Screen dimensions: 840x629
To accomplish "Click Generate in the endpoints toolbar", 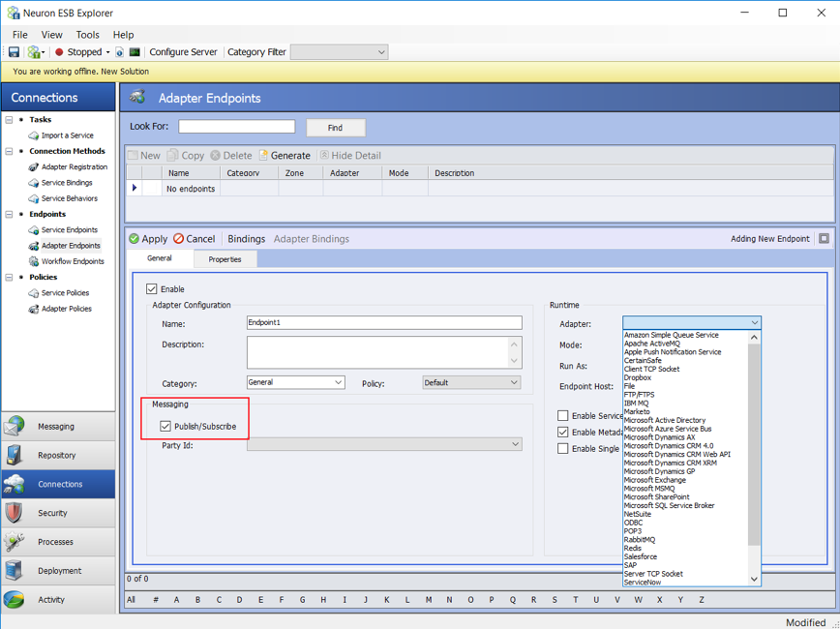I will [x=285, y=156].
